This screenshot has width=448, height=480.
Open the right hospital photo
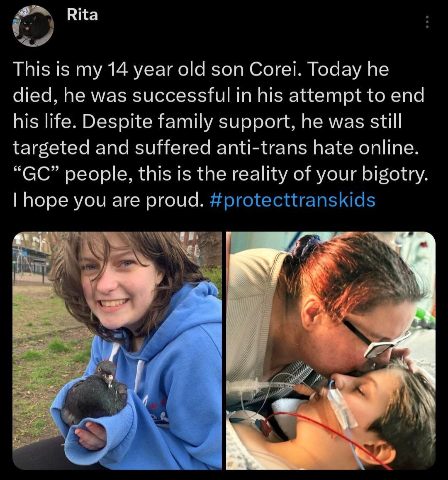(x=331, y=350)
